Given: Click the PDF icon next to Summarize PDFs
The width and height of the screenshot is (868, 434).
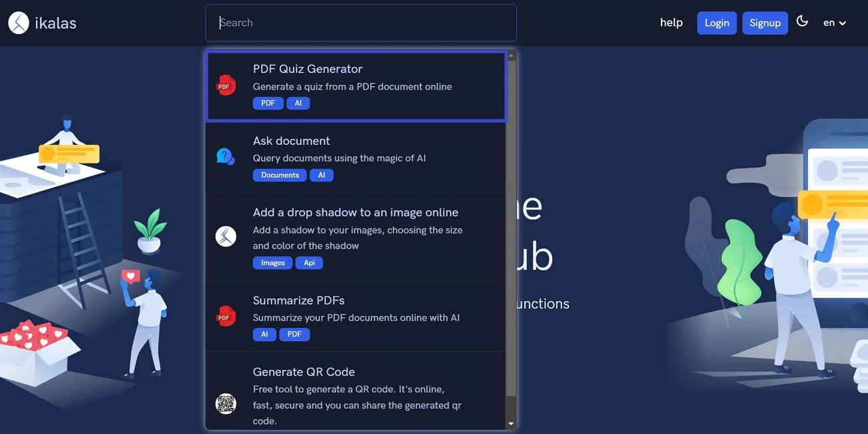Looking at the screenshot, I should 226,316.
